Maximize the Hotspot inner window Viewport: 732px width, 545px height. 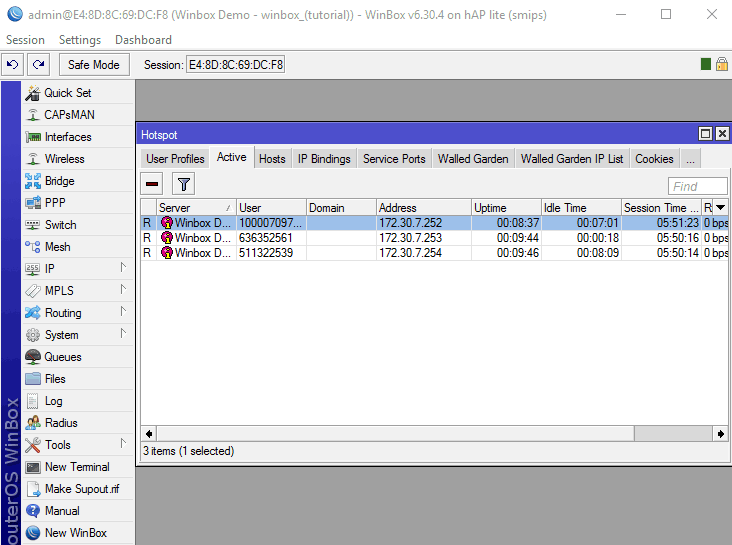tap(705, 134)
